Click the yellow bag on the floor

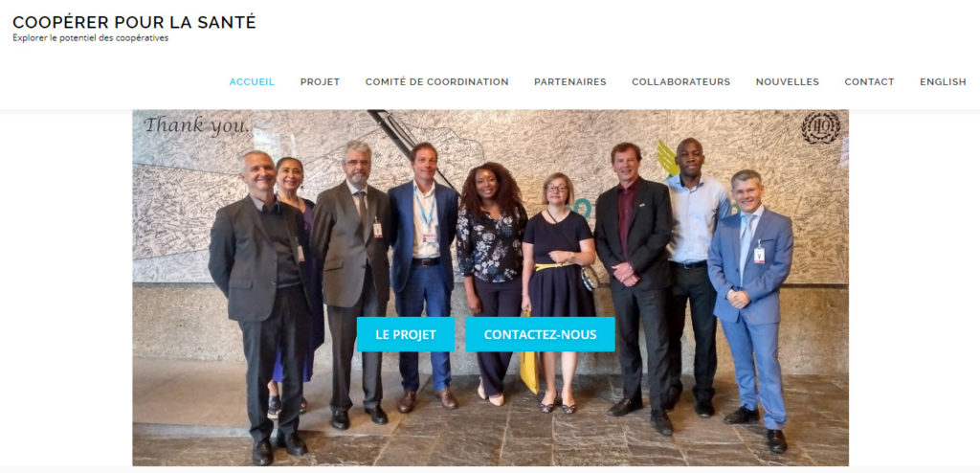[528, 370]
